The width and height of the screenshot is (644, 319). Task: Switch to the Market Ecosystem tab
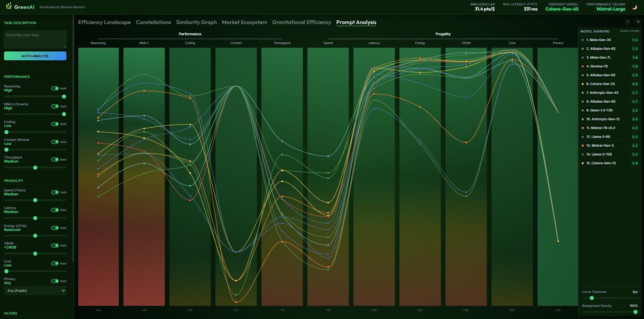tap(244, 22)
